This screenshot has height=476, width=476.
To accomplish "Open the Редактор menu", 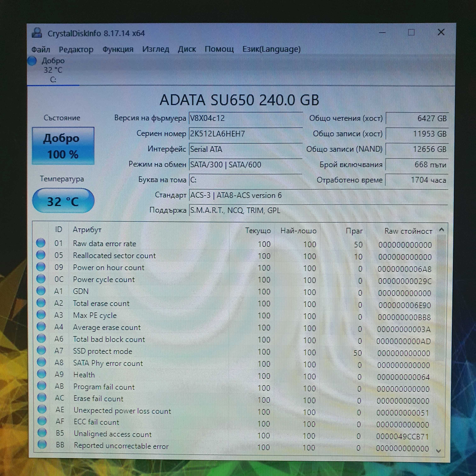I will coord(76,50).
